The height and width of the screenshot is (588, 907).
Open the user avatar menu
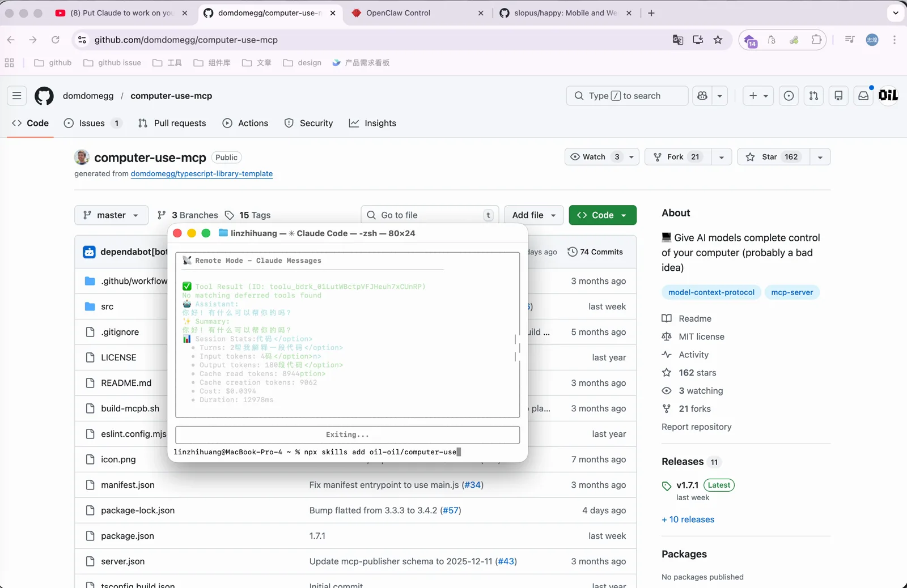[x=888, y=96]
